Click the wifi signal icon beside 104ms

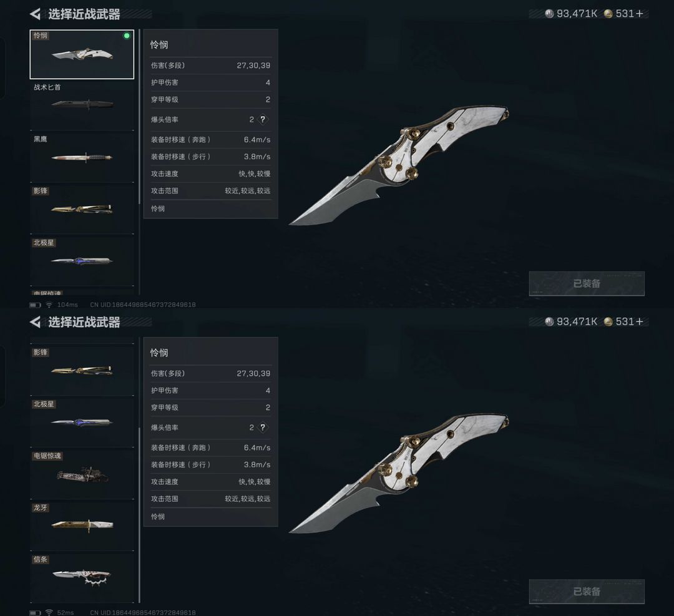pos(49,305)
